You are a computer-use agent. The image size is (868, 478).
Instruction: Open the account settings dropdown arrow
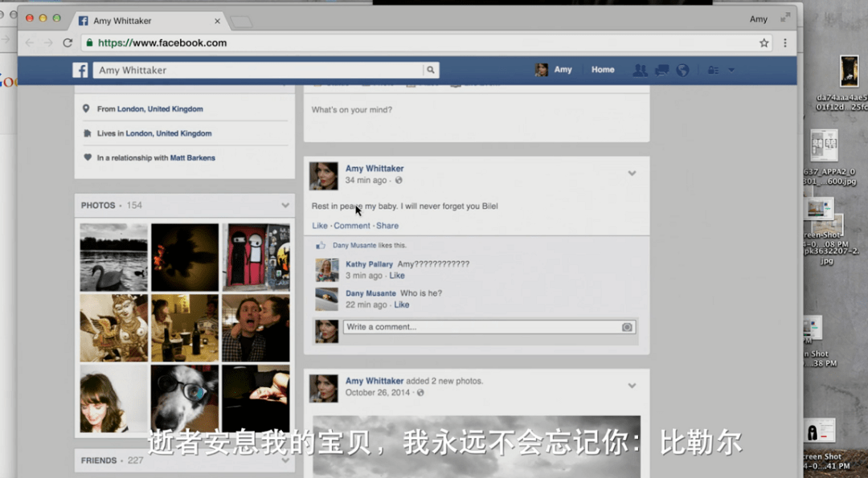tap(731, 71)
